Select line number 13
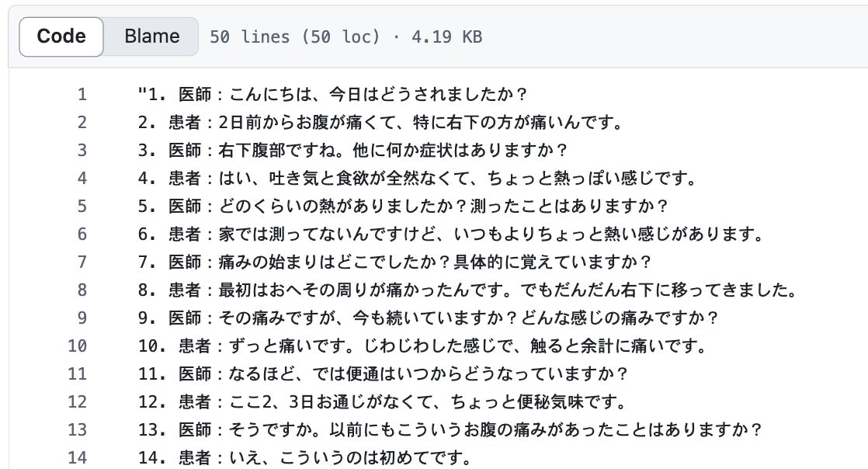 tap(78, 430)
